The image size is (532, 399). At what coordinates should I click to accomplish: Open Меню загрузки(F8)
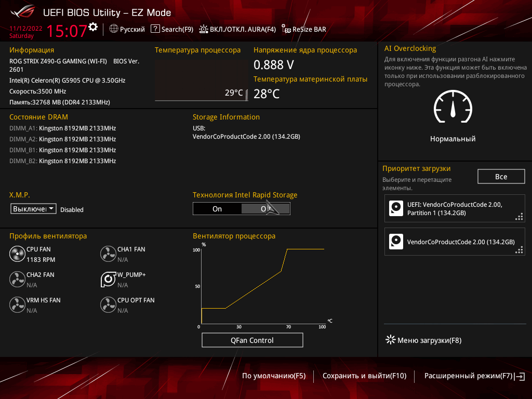tap(429, 340)
